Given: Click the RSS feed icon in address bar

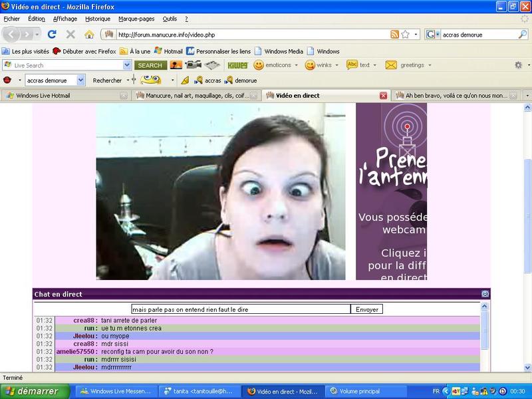Looking at the screenshot, I should 395,34.
